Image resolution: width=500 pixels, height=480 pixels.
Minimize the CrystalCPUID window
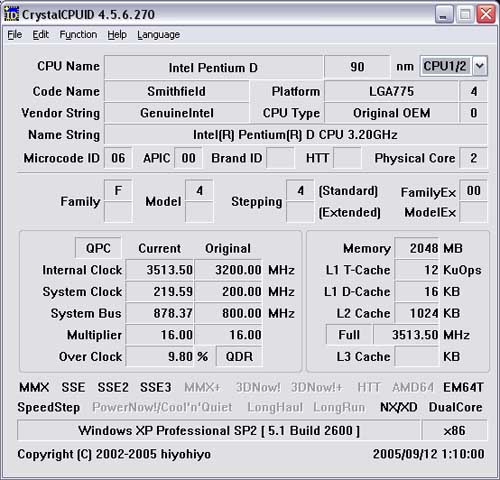(444, 14)
